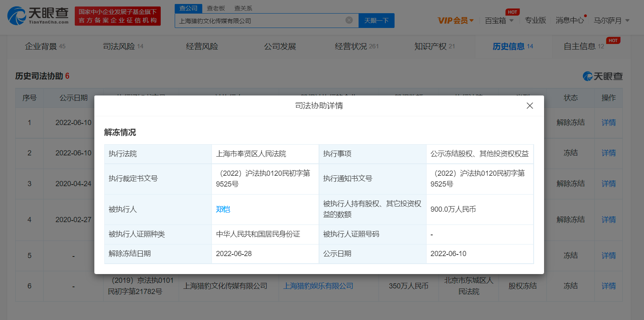
Task: Switch to the 司法风险 tab
Action: (123, 46)
